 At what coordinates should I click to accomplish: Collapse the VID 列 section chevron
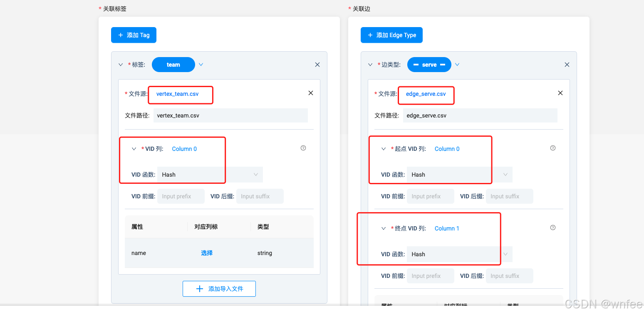(x=134, y=149)
